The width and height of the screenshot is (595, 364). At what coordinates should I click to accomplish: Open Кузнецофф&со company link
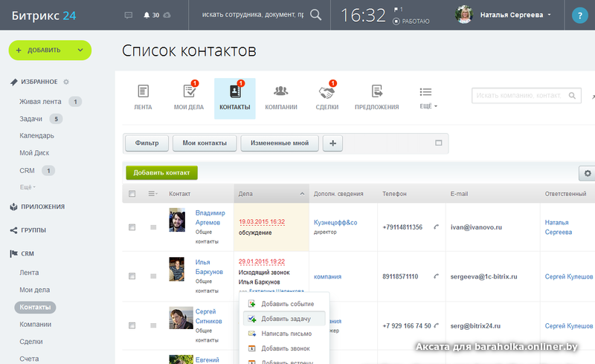[335, 223]
